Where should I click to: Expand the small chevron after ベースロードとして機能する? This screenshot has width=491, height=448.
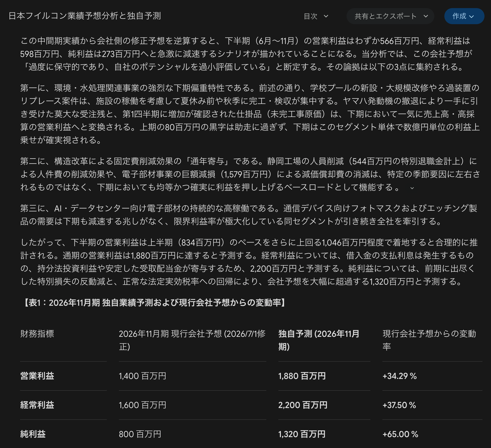(412, 188)
